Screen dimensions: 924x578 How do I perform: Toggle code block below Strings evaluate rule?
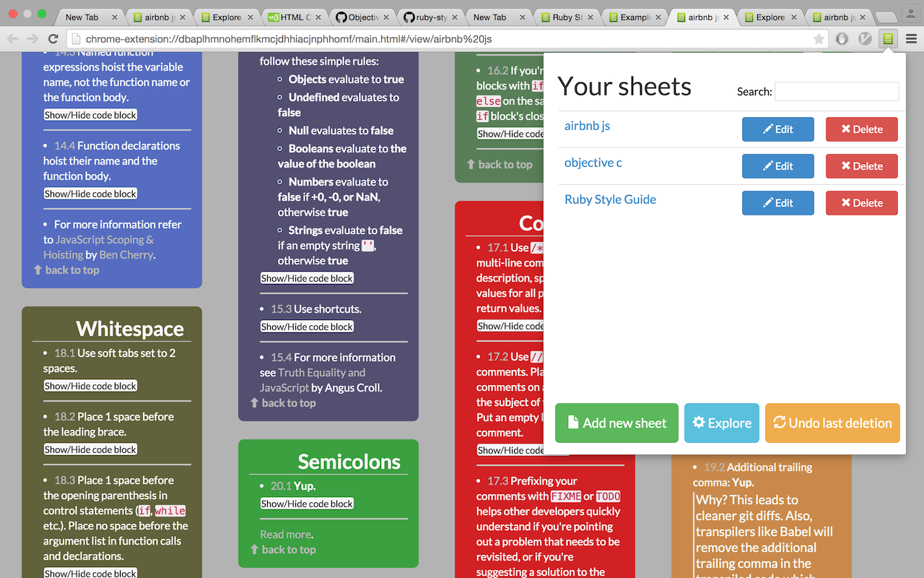[x=307, y=278]
